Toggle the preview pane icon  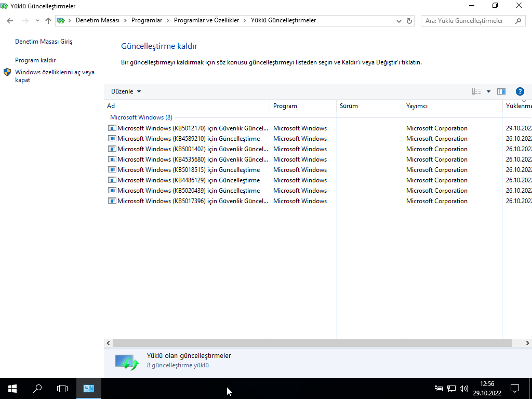[501, 91]
